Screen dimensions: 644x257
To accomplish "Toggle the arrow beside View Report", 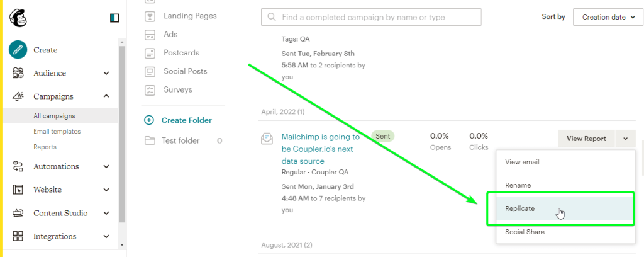I will [625, 139].
